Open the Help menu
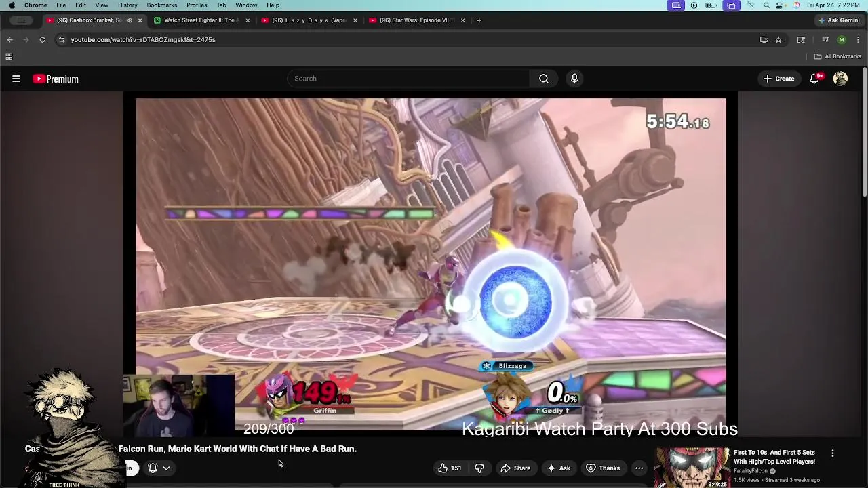868x488 pixels. (x=273, y=5)
